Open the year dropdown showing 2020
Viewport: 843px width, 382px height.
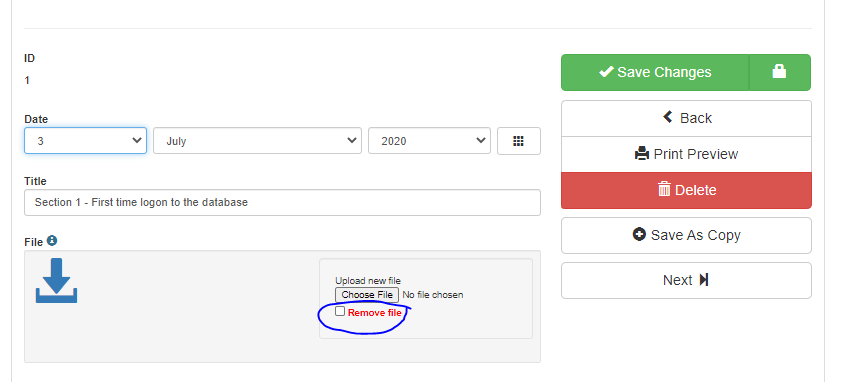coord(430,141)
